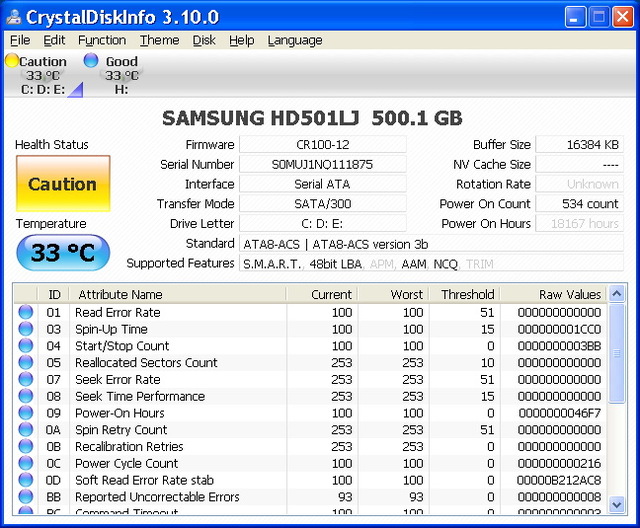640x528 pixels.
Task: Click the Power On Hours field
Action: click(x=580, y=224)
